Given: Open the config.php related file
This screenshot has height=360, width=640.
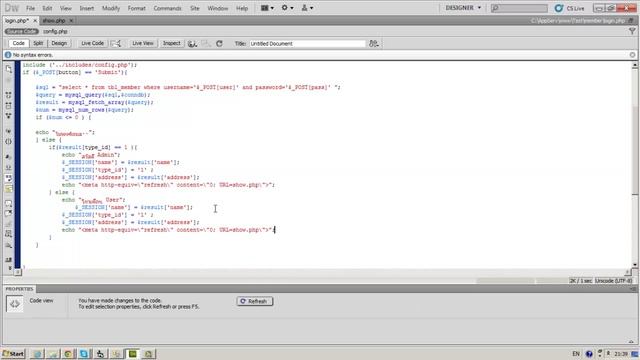Looking at the screenshot, I should (x=55, y=31).
